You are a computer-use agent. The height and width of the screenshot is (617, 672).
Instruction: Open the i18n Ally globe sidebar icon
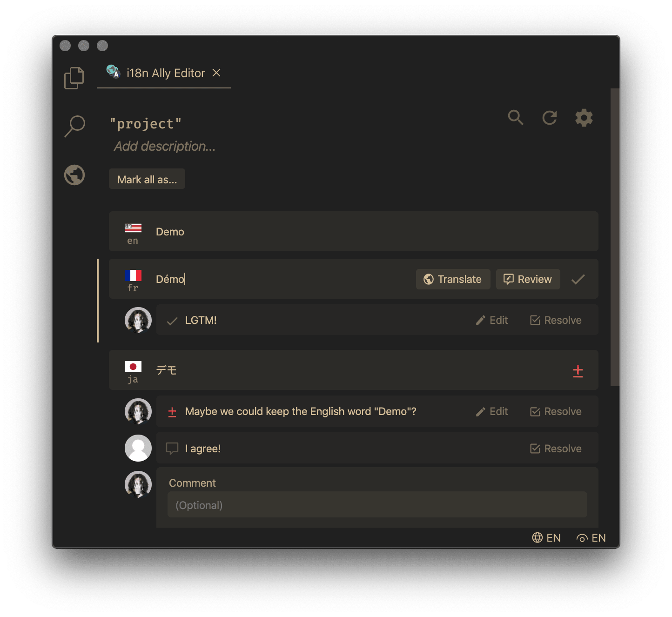click(74, 175)
